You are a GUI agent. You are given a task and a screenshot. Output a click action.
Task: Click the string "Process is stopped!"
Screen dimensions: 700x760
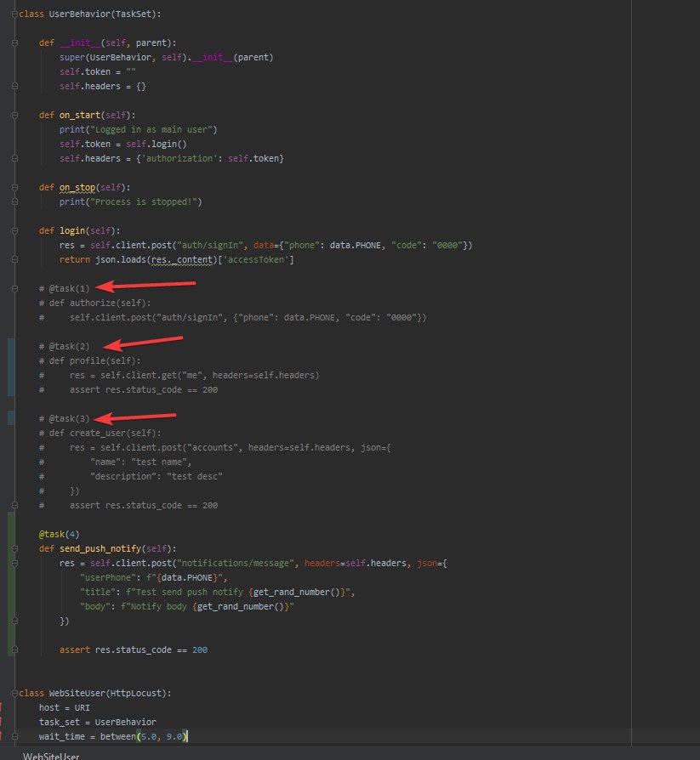pyautogui.click(x=144, y=201)
